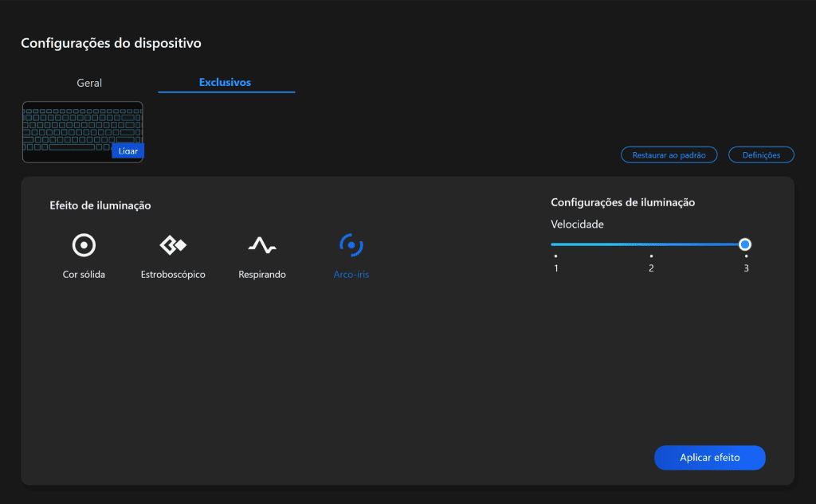Choose the Estroboscópico effect icon

pyautogui.click(x=173, y=245)
